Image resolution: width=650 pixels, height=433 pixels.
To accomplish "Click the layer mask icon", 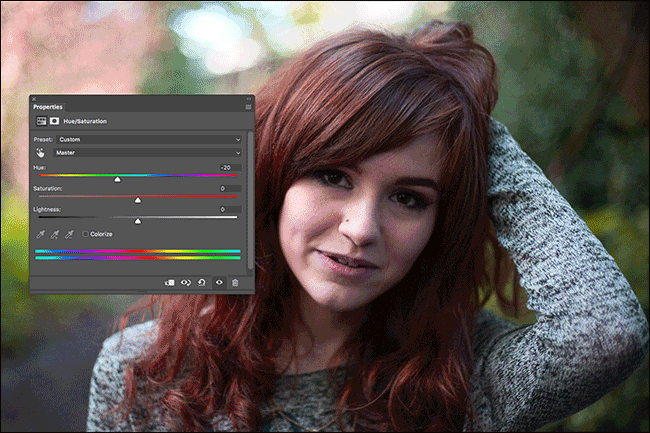I will [x=54, y=121].
